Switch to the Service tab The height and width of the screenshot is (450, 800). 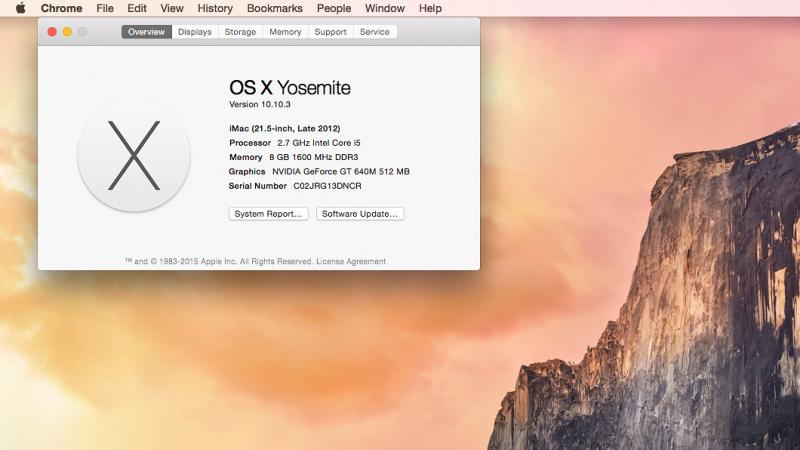click(374, 32)
